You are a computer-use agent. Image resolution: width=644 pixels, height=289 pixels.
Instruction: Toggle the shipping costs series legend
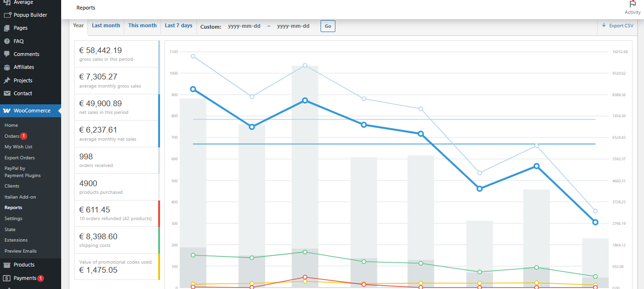117,240
